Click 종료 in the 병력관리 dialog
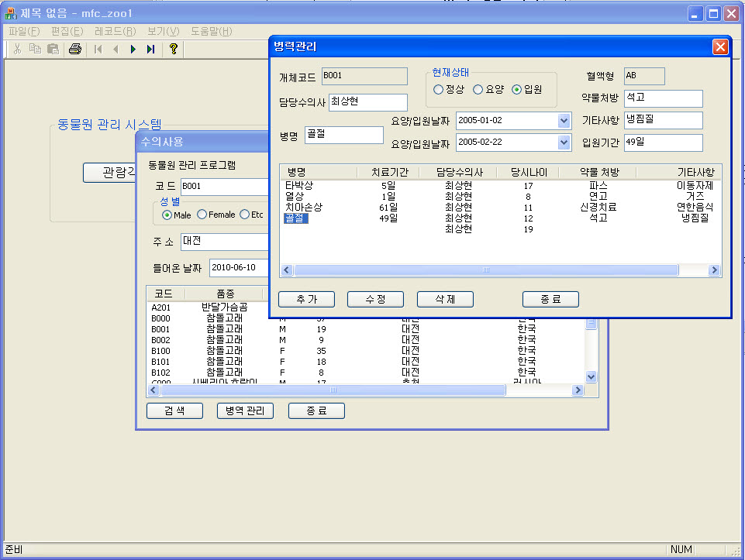This screenshot has width=745, height=560. tap(550, 300)
